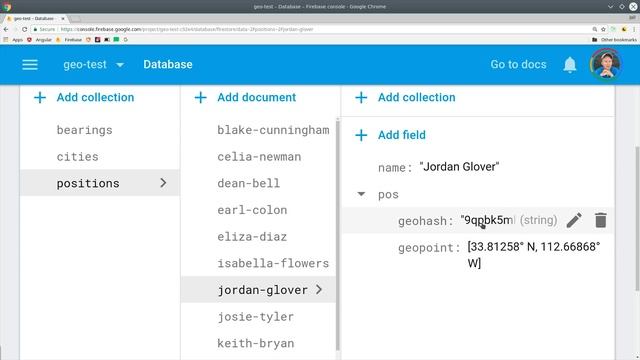Click the chevron next to jordan-glover document
The height and width of the screenshot is (360, 640).
click(x=319, y=290)
